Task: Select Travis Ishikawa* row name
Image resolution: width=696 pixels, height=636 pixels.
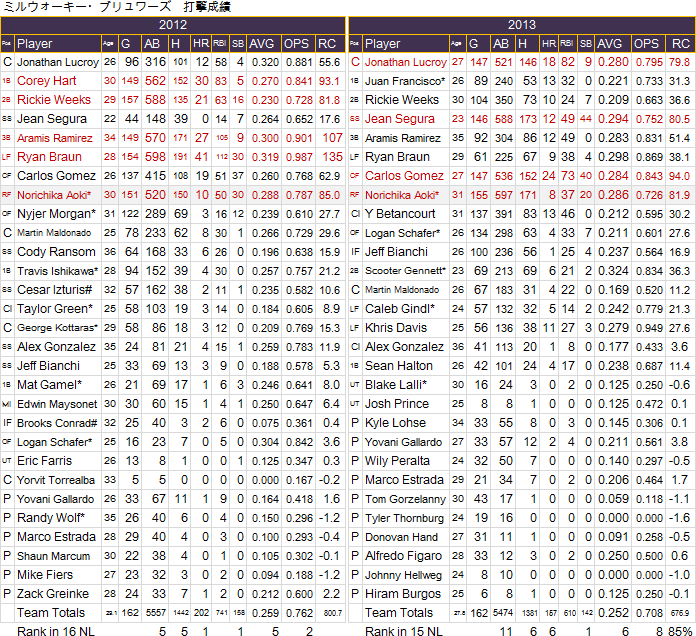Action: coord(58,271)
